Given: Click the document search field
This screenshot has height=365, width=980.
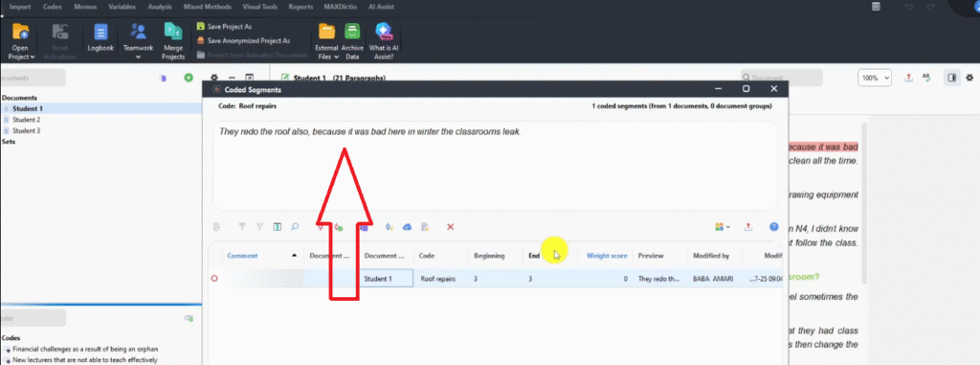Looking at the screenshot, I should coord(781,78).
